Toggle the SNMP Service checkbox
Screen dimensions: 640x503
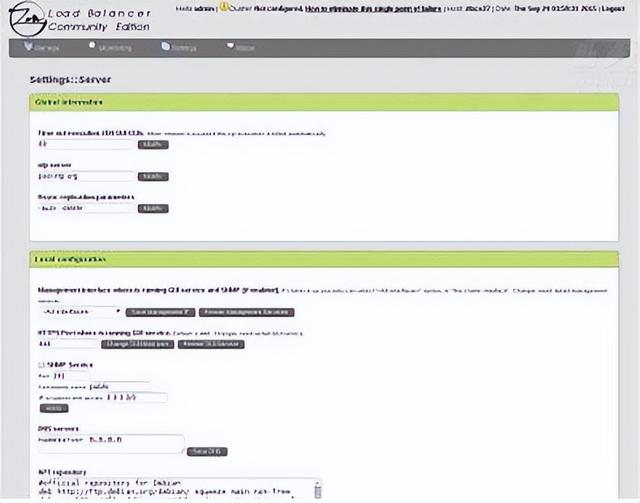[x=39, y=365]
